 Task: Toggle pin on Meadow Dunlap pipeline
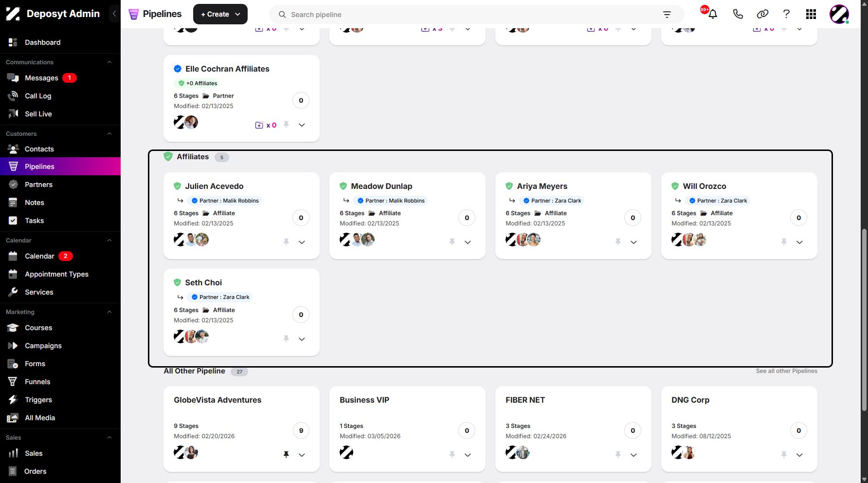point(452,242)
